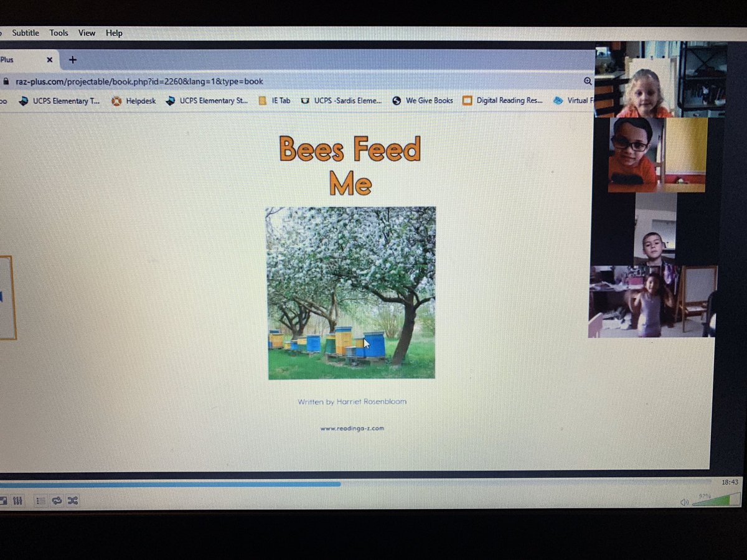Open the Tools menu
The width and height of the screenshot is (747, 560).
coord(59,33)
